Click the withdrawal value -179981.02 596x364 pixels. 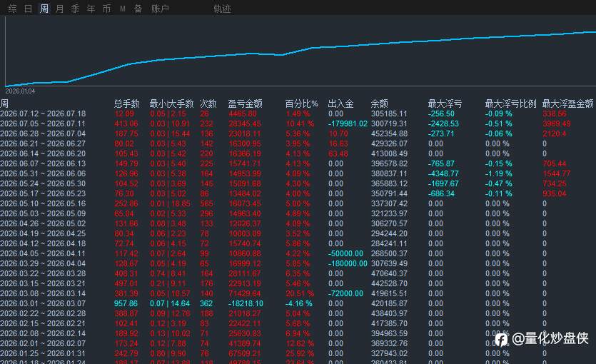click(x=348, y=123)
